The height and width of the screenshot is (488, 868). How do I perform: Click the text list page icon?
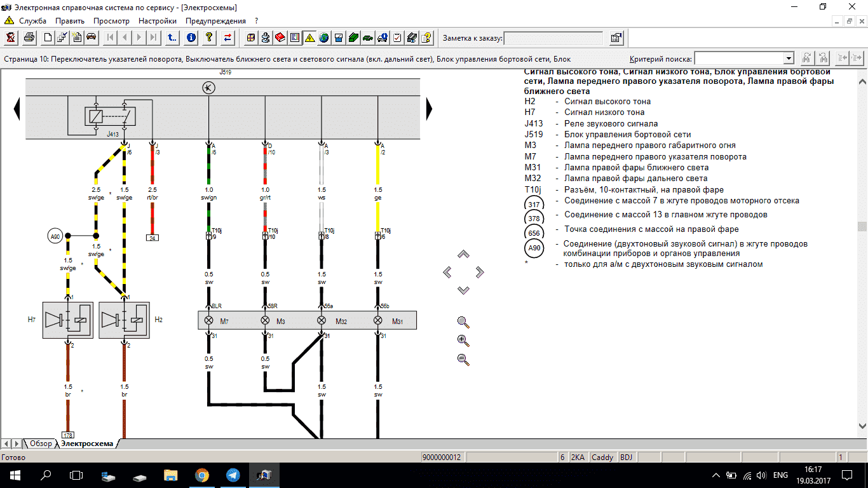[295, 37]
